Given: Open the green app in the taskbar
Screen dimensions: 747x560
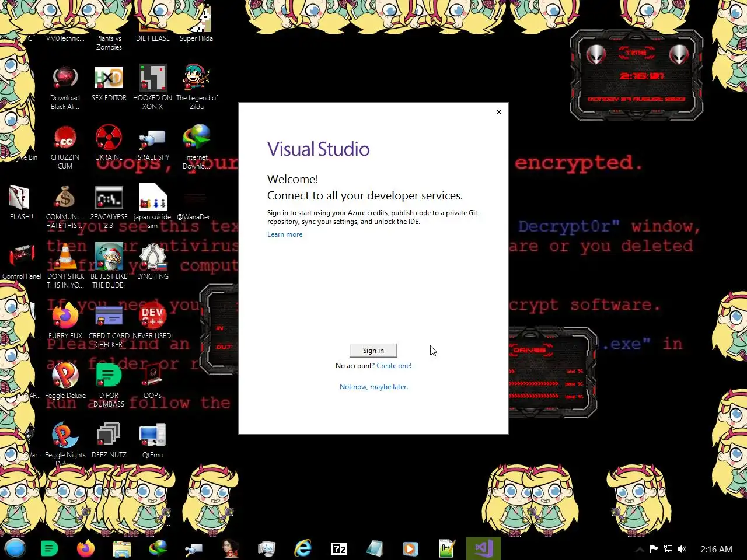Looking at the screenshot, I should [50, 548].
